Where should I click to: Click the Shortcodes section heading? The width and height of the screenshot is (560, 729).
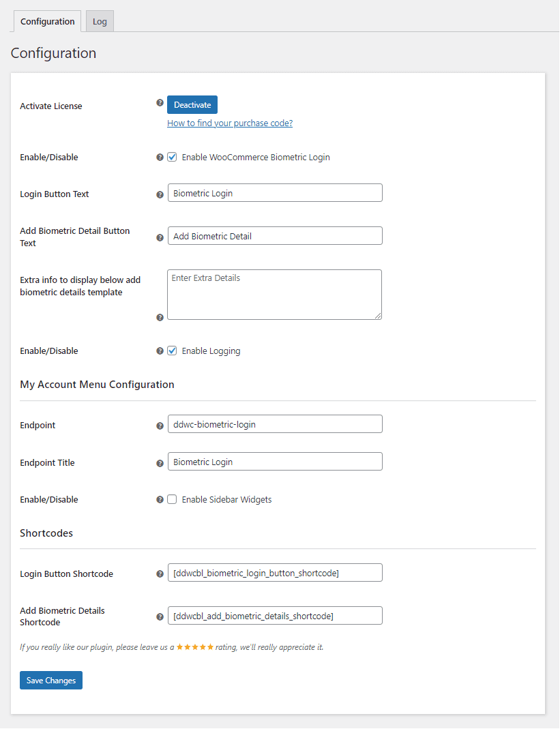(x=46, y=533)
